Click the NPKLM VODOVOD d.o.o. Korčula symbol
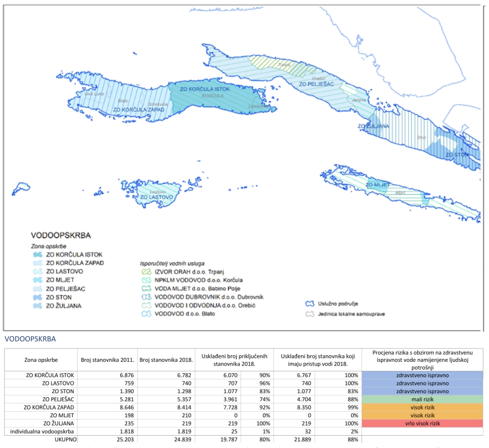Screen dimensions: 489x448 tap(146, 280)
